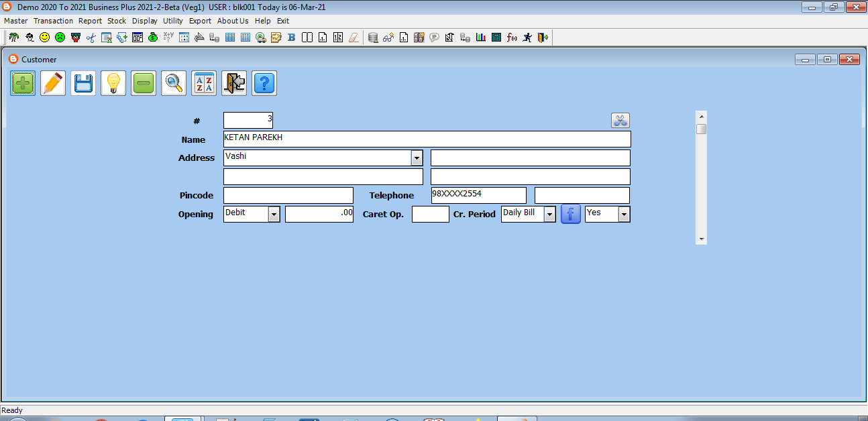Click the exit door icon
868x421 pixels.
[x=234, y=84]
